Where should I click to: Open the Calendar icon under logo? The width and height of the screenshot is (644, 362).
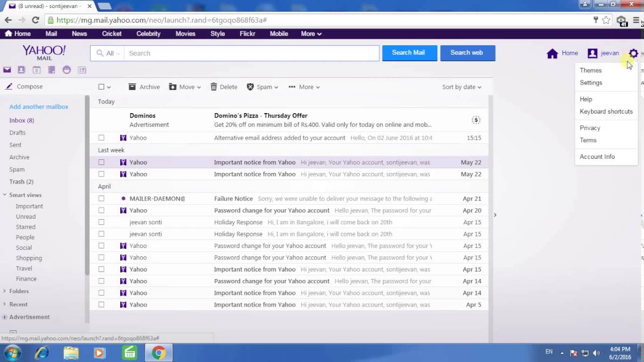[x=36, y=70]
